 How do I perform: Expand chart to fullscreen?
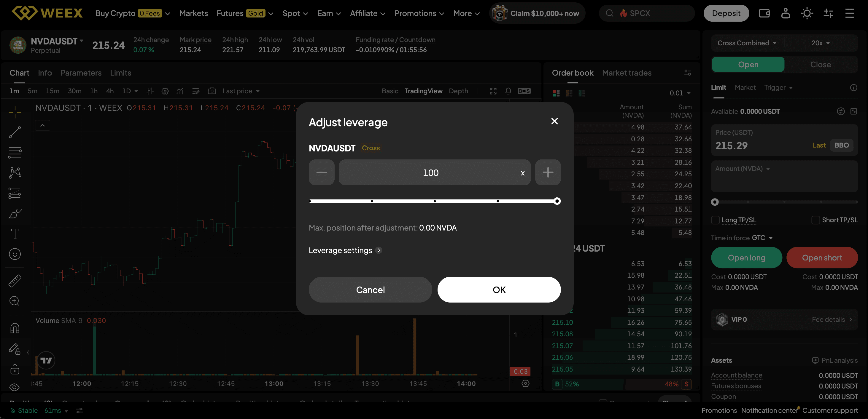coord(493,91)
